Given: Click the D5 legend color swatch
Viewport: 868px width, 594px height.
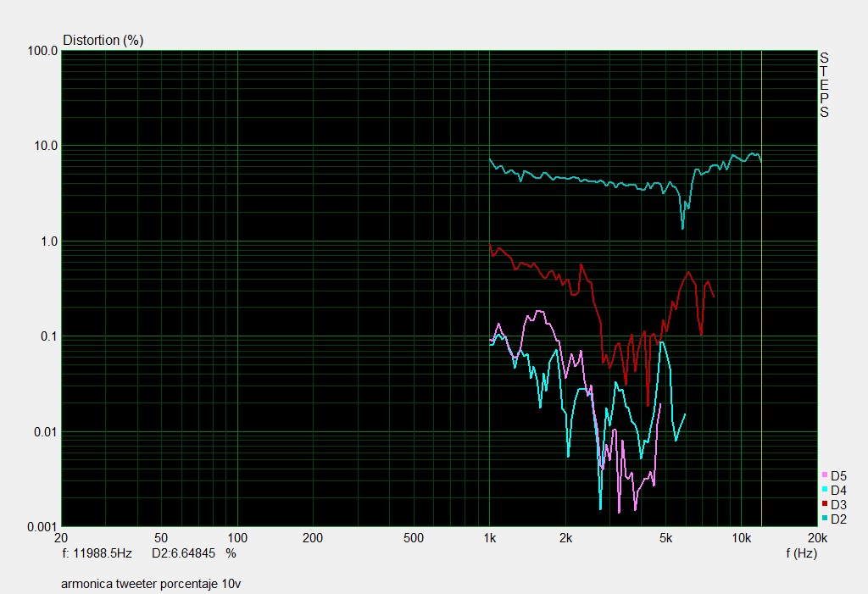Looking at the screenshot, I should point(825,475).
